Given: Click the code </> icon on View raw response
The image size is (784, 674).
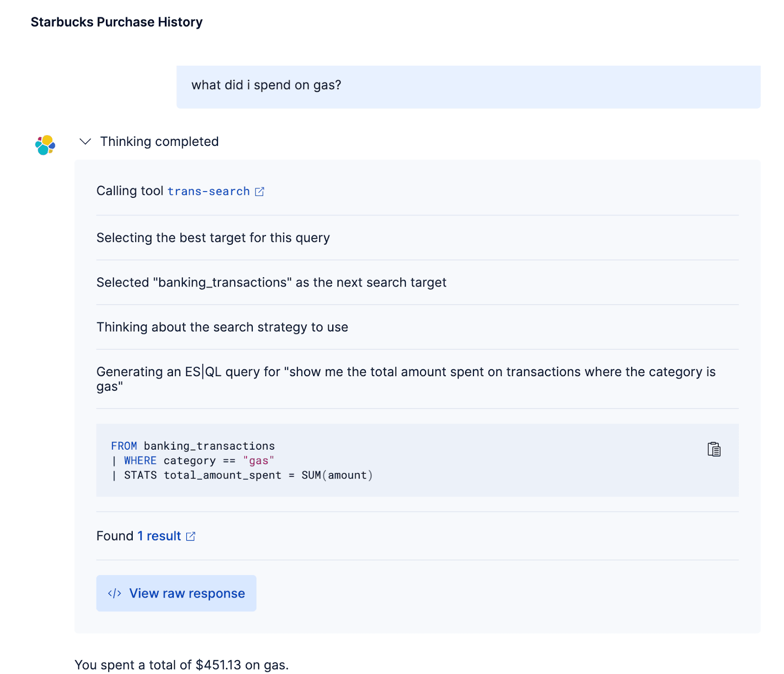Looking at the screenshot, I should coord(114,593).
